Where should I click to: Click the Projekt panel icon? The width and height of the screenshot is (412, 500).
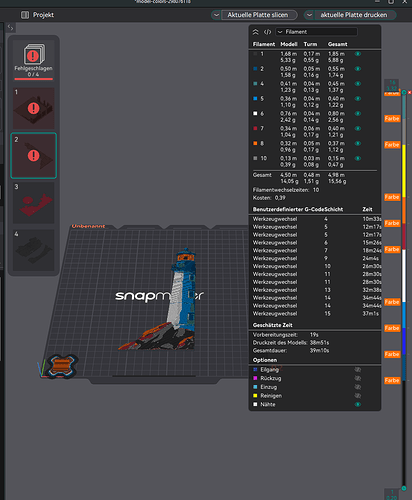coord(25,15)
